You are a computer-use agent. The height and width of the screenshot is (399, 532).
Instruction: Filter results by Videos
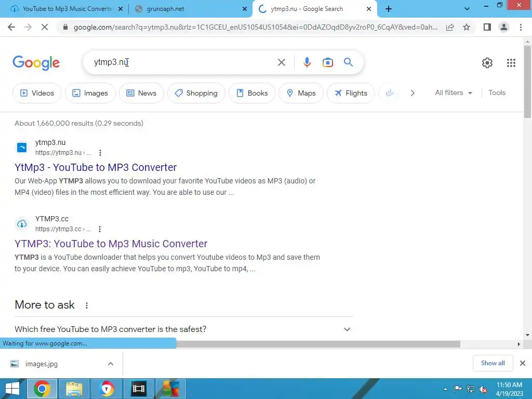coord(37,93)
